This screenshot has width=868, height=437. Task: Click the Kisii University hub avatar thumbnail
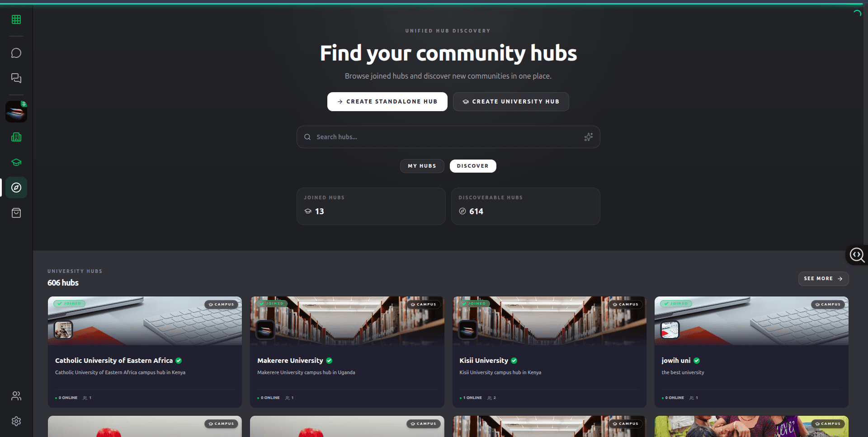tap(468, 330)
